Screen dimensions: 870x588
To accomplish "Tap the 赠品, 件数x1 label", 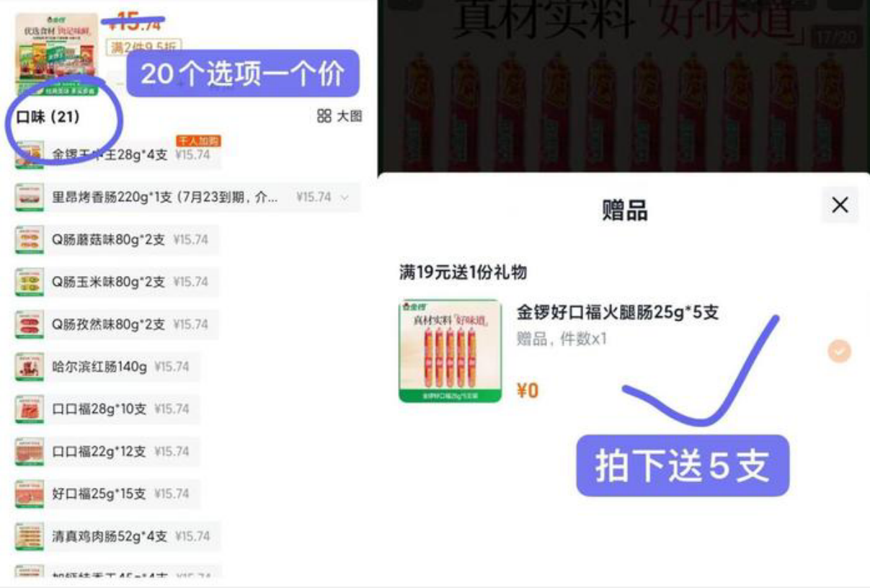I will tap(562, 339).
